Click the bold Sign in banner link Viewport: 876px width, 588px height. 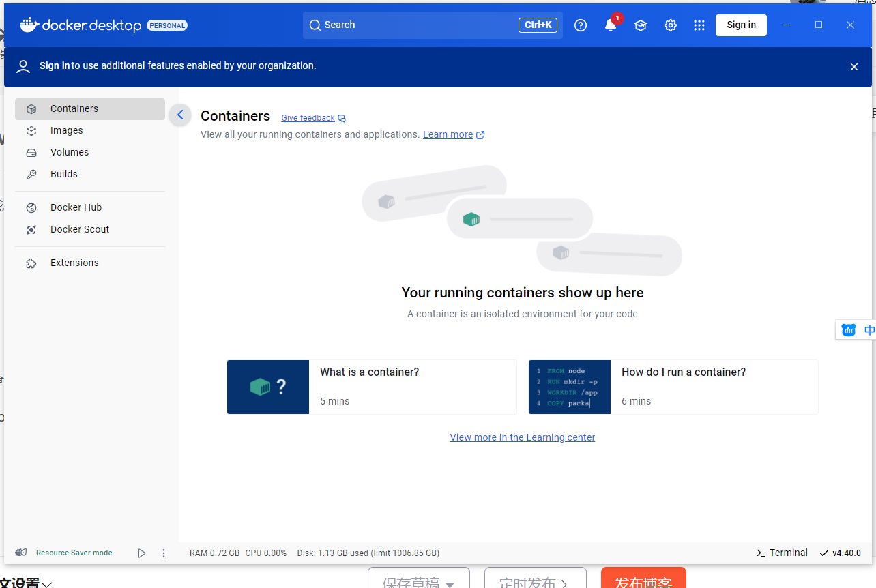pyautogui.click(x=55, y=66)
